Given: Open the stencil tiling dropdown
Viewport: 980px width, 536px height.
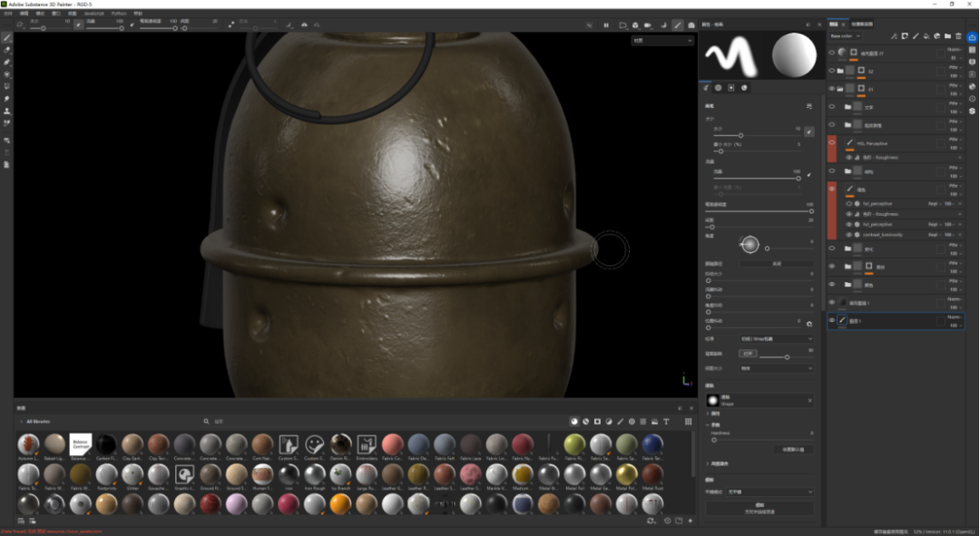Looking at the screenshot, I should click(x=770, y=492).
